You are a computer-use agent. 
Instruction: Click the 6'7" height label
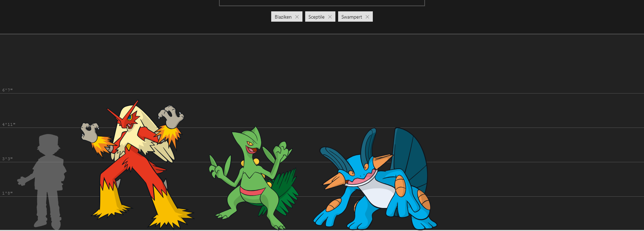(x=8, y=90)
